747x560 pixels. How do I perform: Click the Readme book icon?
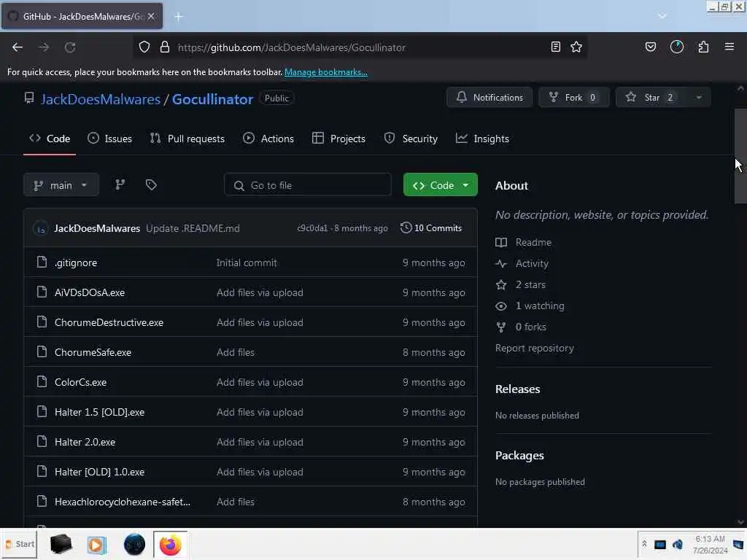click(501, 242)
